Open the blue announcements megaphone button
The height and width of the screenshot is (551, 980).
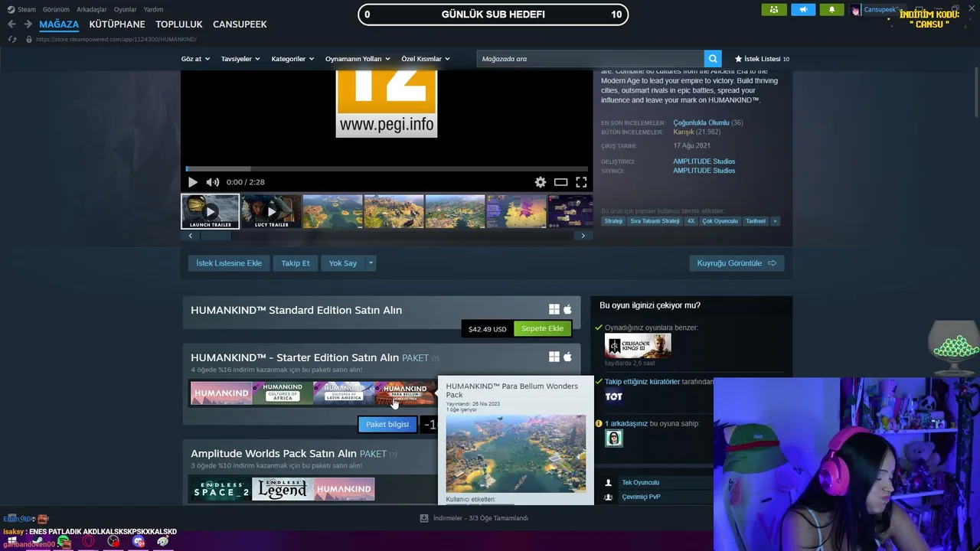click(x=803, y=10)
